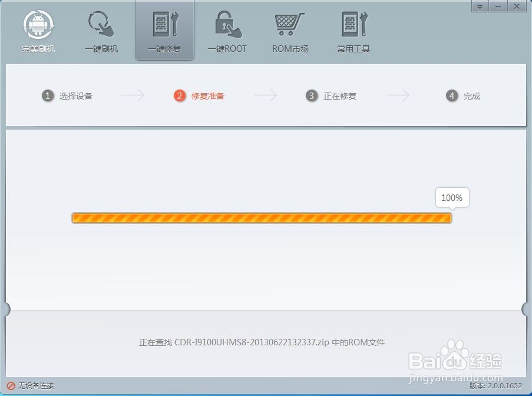Open the 完美刷机 Android logo
This screenshot has width=532, height=396.
(x=38, y=25)
